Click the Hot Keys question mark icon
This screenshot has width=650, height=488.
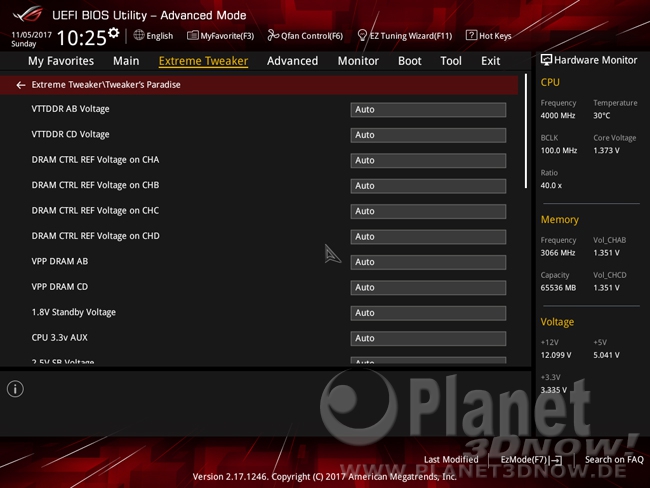(471, 35)
